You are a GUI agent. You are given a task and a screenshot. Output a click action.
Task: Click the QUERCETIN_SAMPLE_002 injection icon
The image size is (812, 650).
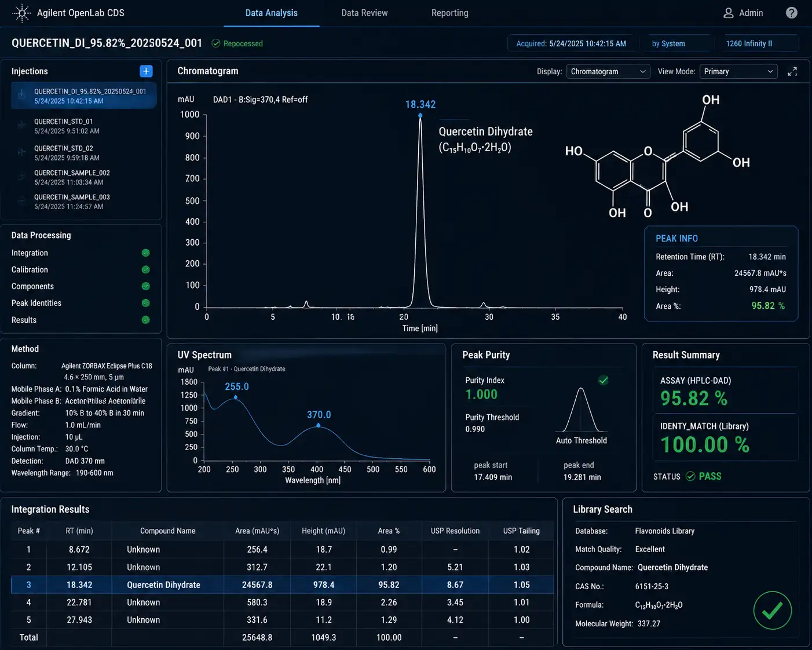click(22, 177)
